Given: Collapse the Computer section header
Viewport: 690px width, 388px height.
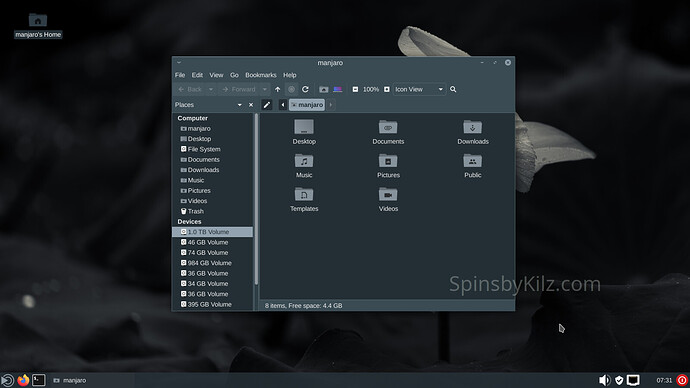Looking at the screenshot, I should 192,118.
